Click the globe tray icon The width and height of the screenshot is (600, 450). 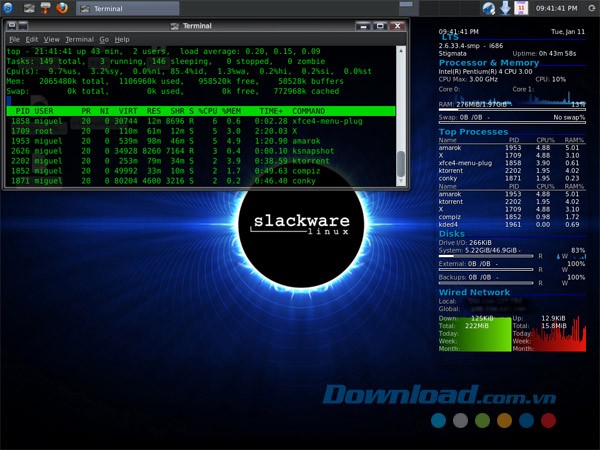[x=489, y=8]
